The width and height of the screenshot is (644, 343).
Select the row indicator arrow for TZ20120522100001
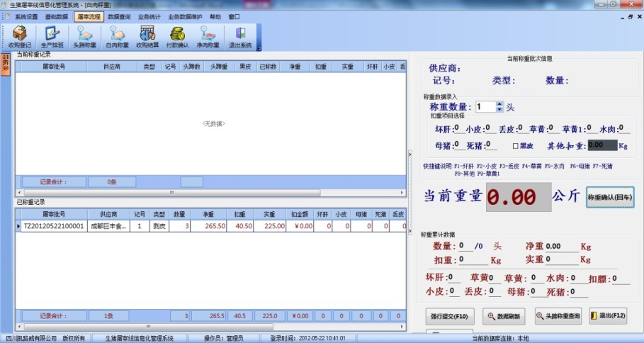coord(18,226)
